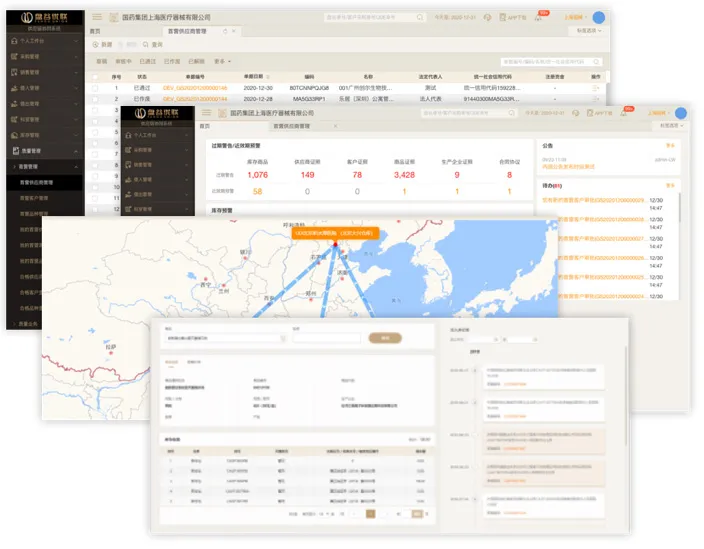
Task: Click the headset support icon in top header
Action: point(487,17)
